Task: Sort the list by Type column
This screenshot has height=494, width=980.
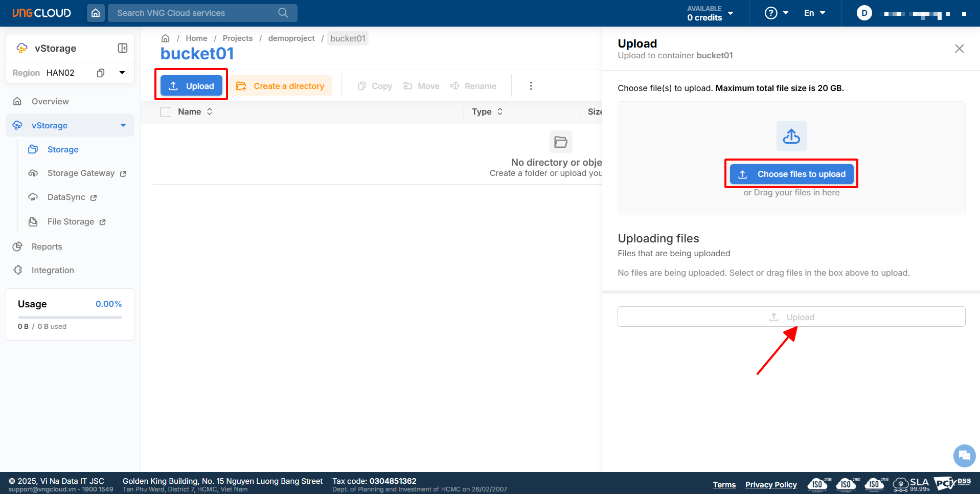Action: coord(500,111)
